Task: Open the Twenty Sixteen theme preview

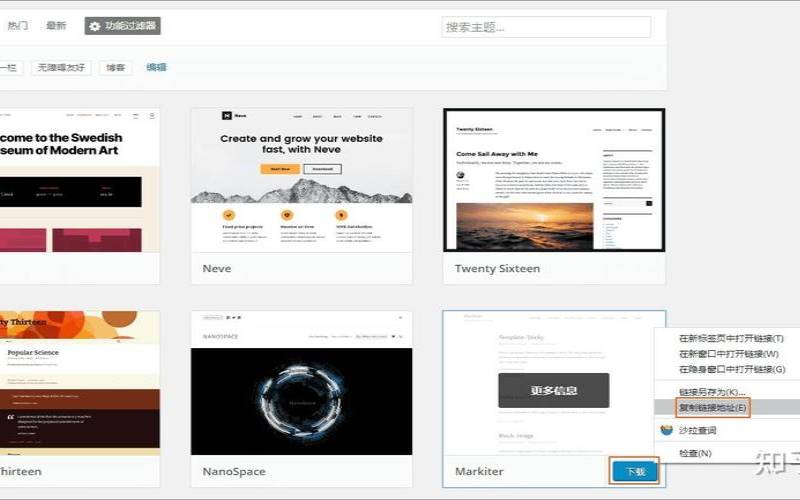Action: (x=554, y=180)
